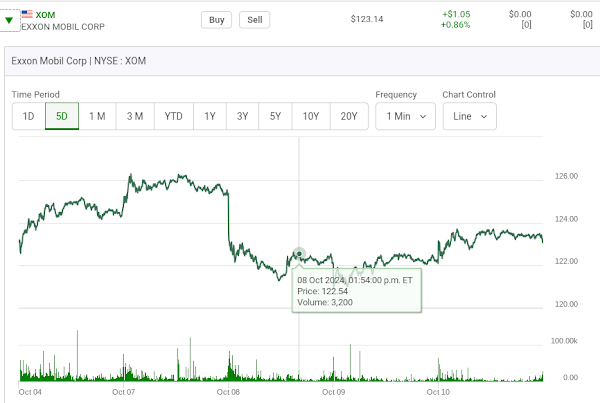Click the US flag icon next to XOM
Viewport: 600px width, 403px height.
[x=27, y=15]
